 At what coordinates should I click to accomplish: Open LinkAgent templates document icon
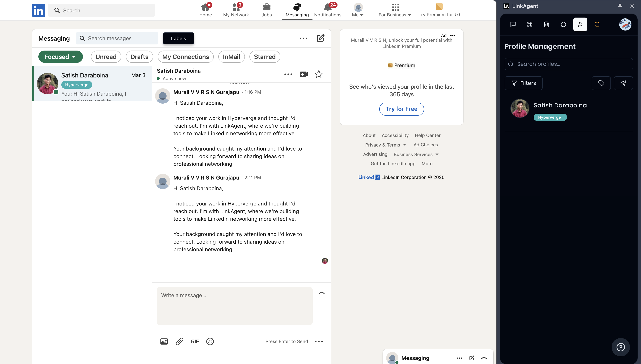tap(546, 24)
